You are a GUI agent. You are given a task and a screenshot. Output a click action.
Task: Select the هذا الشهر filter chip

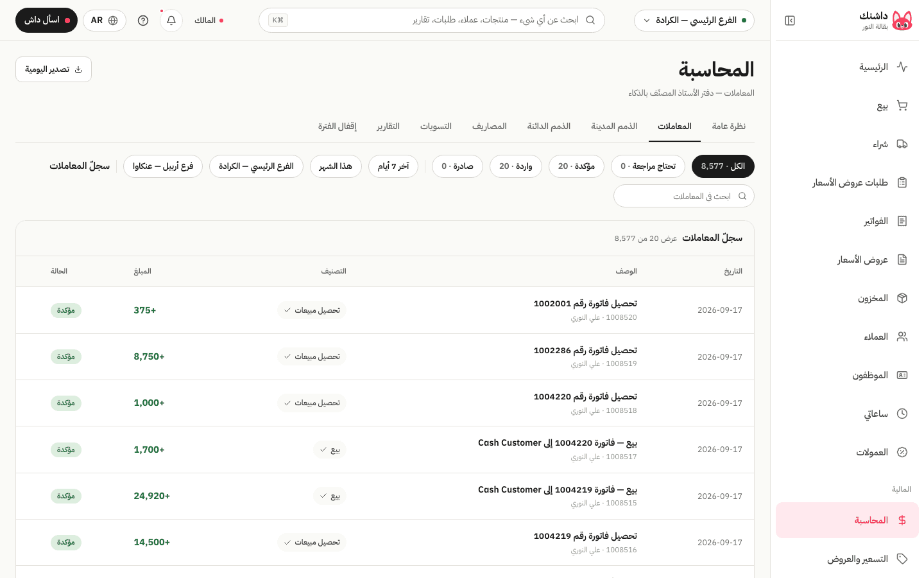pyautogui.click(x=336, y=166)
